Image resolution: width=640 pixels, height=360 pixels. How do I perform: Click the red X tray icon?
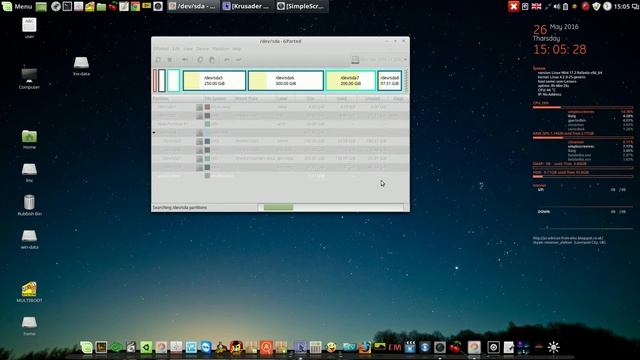pos(514,6)
